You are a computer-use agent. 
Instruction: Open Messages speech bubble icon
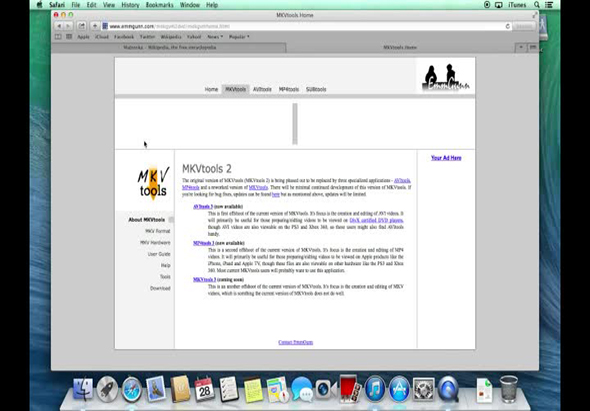[302, 389]
